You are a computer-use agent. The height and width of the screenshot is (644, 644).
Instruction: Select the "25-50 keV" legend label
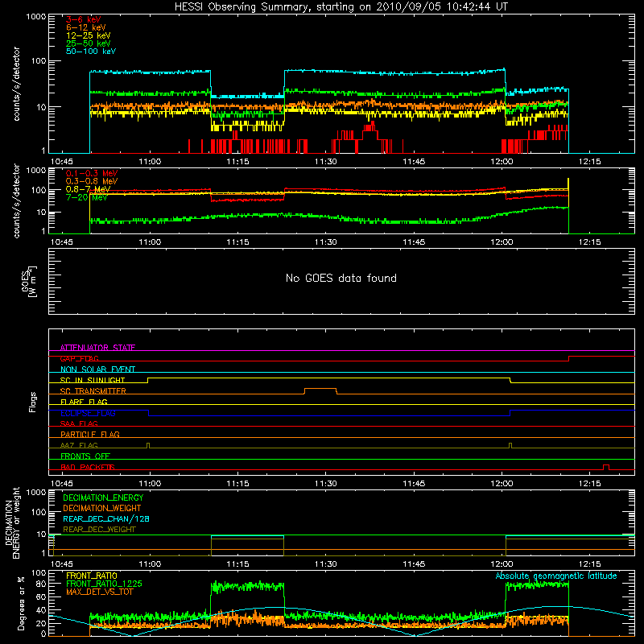point(89,43)
